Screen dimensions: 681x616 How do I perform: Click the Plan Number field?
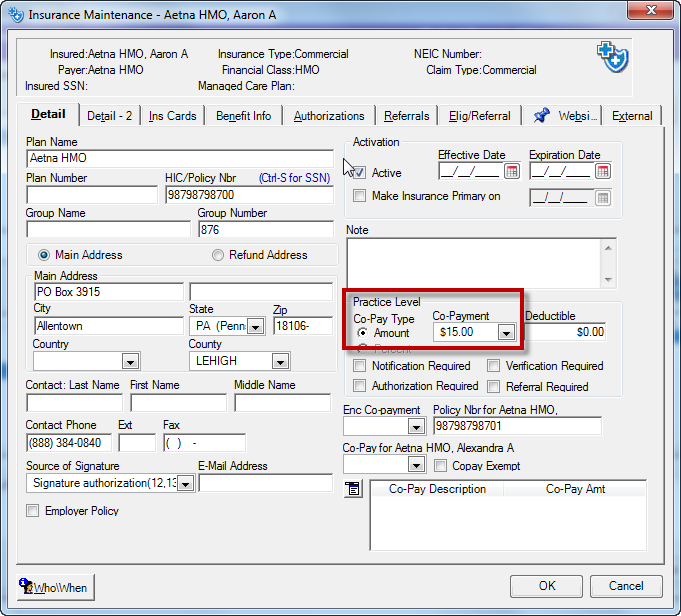click(x=92, y=195)
